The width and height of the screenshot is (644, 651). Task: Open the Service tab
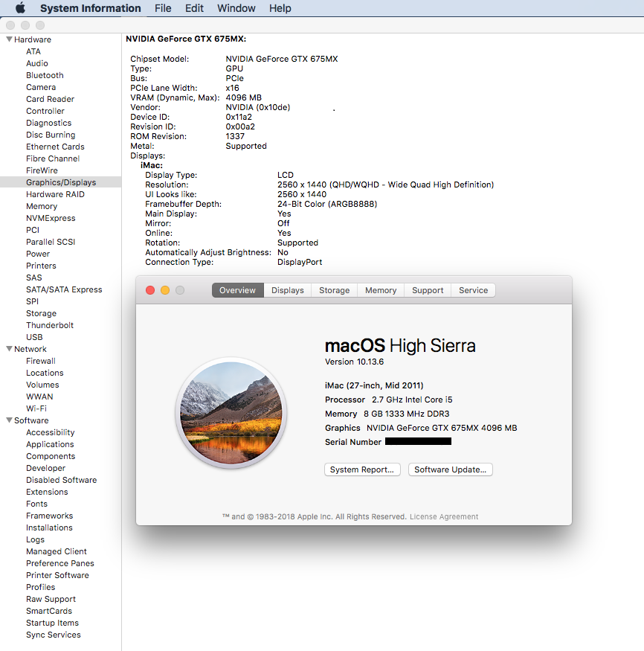point(473,290)
